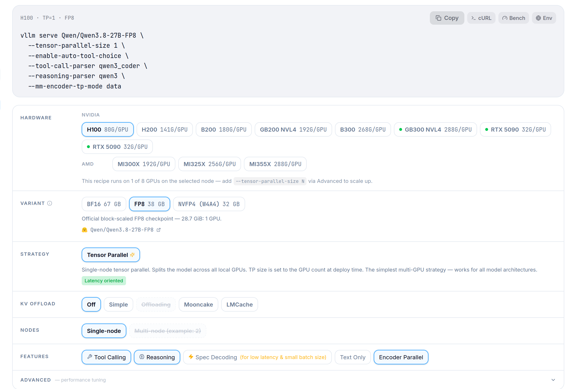
Task: Click the "--mm-encoder-tp-mode data" line
Action: pyautogui.click(x=75, y=86)
